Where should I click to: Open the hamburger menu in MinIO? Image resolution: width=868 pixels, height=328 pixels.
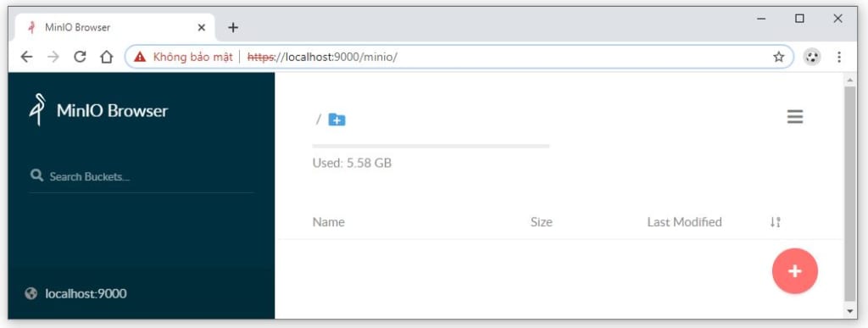click(x=795, y=117)
